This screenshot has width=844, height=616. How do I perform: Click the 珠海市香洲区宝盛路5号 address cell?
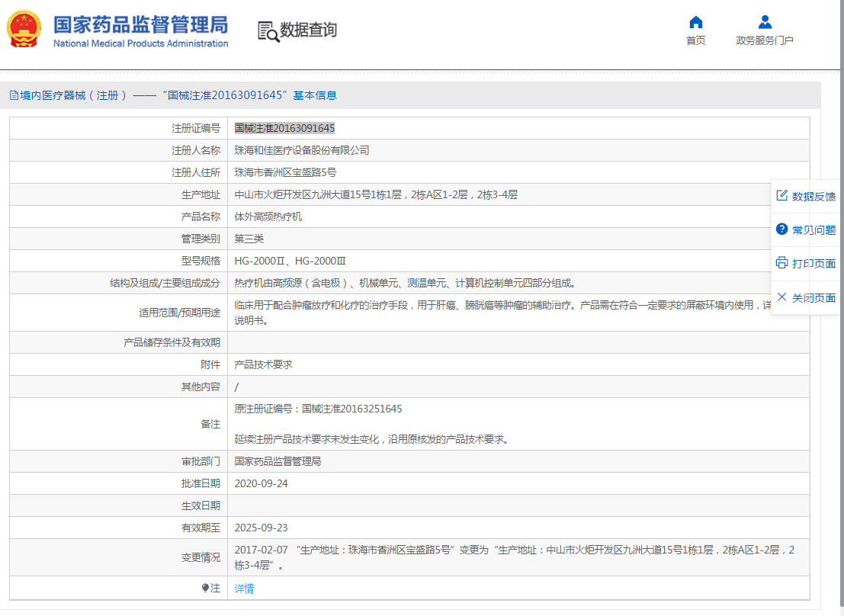coord(285,172)
